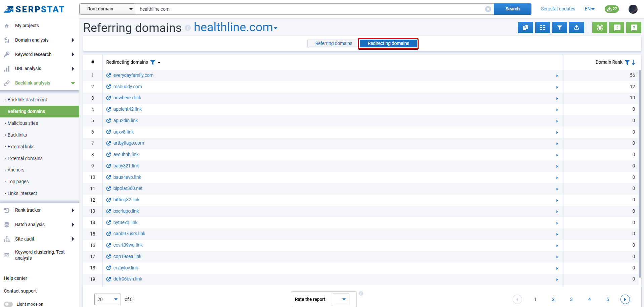Click filter funnel in Redirecting domains column header
Viewport: 644px width, 307px height.
pos(153,62)
